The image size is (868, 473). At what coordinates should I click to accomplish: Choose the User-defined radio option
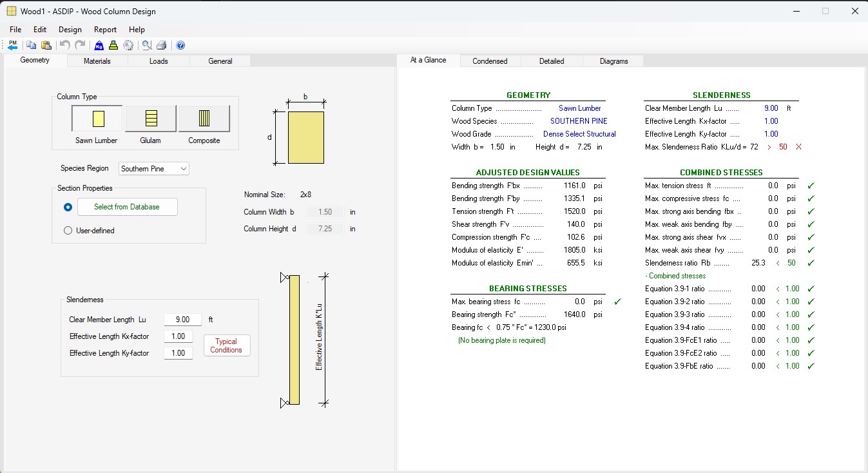tap(68, 231)
